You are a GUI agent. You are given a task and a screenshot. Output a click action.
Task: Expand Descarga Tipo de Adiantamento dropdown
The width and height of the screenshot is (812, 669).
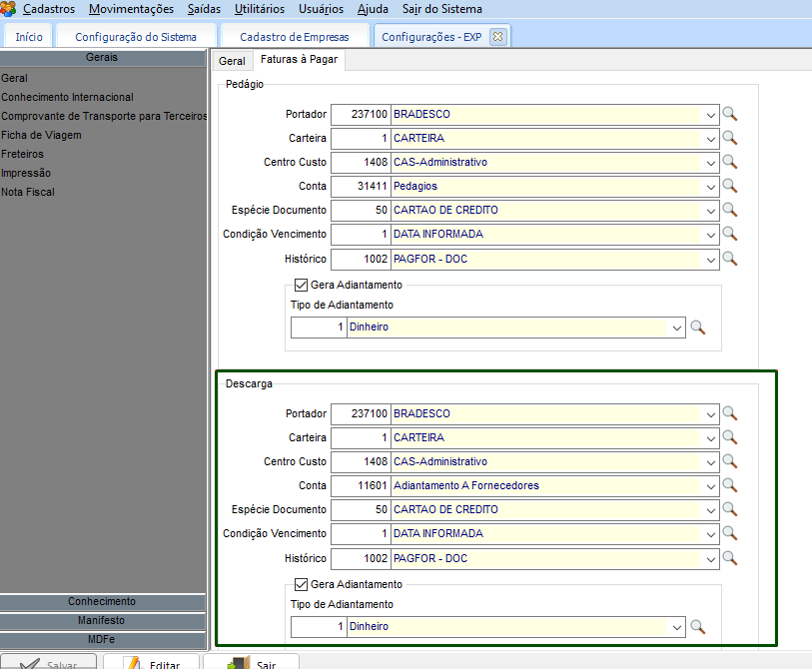tap(676, 628)
